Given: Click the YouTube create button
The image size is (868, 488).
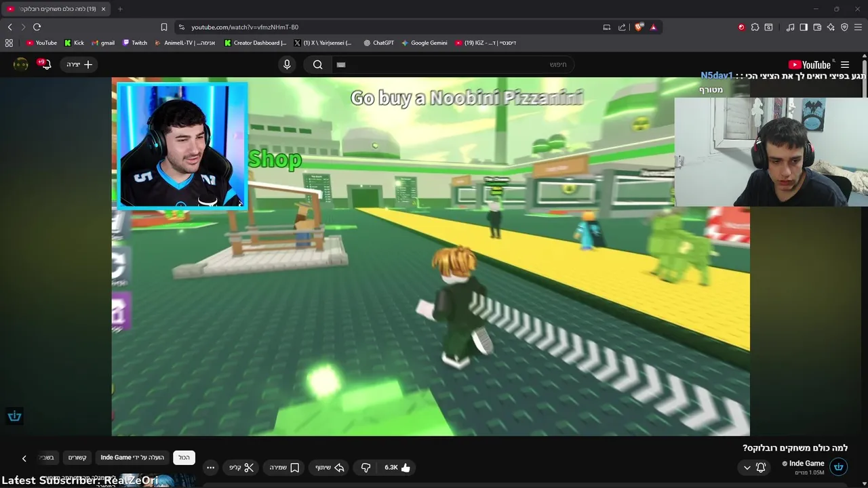Looking at the screenshot, I should [79, 64].
